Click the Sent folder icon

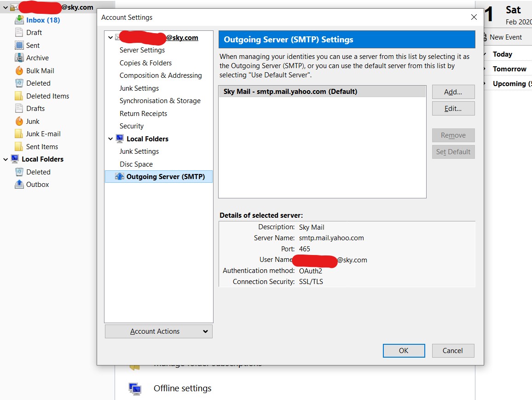pos(19,45)
